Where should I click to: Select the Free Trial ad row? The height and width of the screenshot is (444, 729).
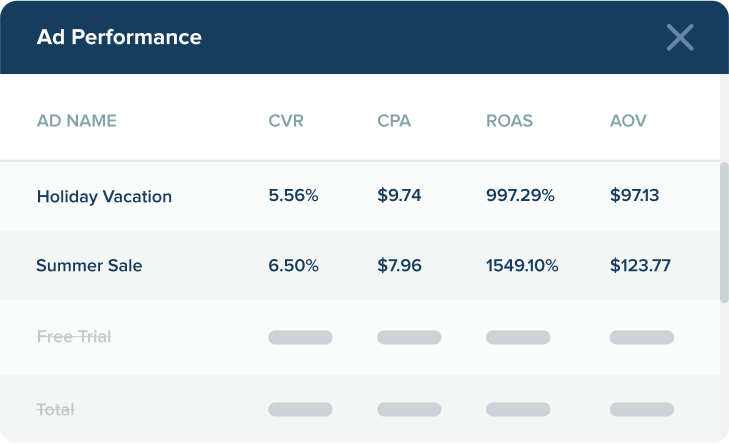click(73, 337)
